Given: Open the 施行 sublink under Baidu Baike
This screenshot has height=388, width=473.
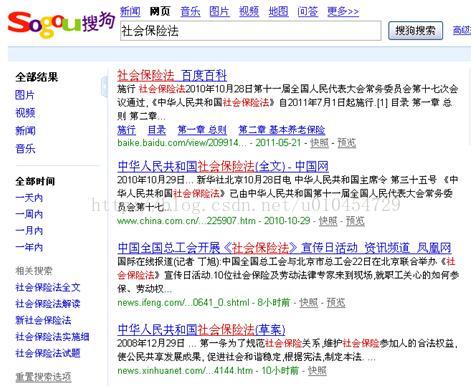Looking at the screenshot, I should (x=127, y=130).
